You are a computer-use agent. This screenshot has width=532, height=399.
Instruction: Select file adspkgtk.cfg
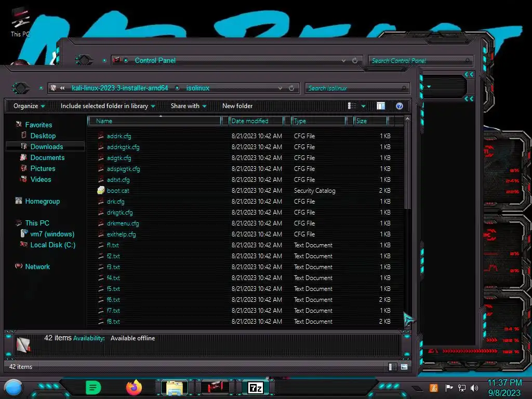[x=123, y=169]
